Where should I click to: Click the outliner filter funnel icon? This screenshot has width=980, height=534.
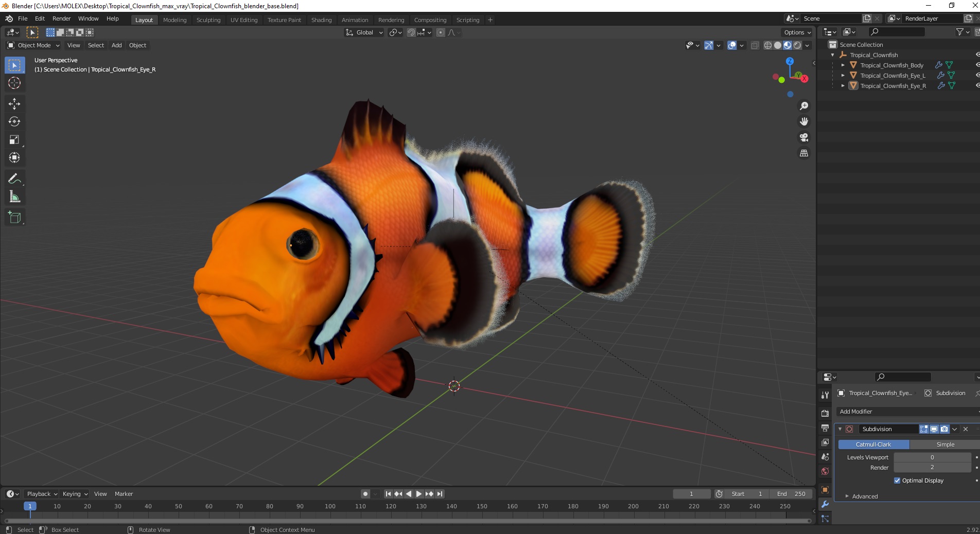coord(959,32)
